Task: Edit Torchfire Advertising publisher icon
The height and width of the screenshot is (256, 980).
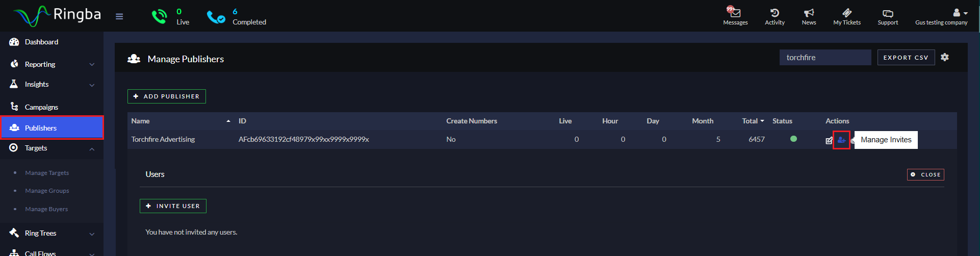Action: pyautogui.click(x=829, y=140)
